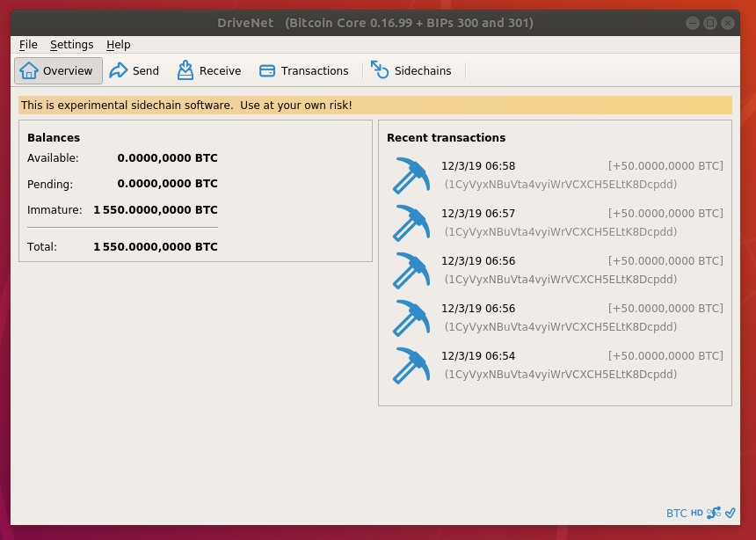Open the Help menu
Viewport: 756px width, 540px height.
click(118, 44)
